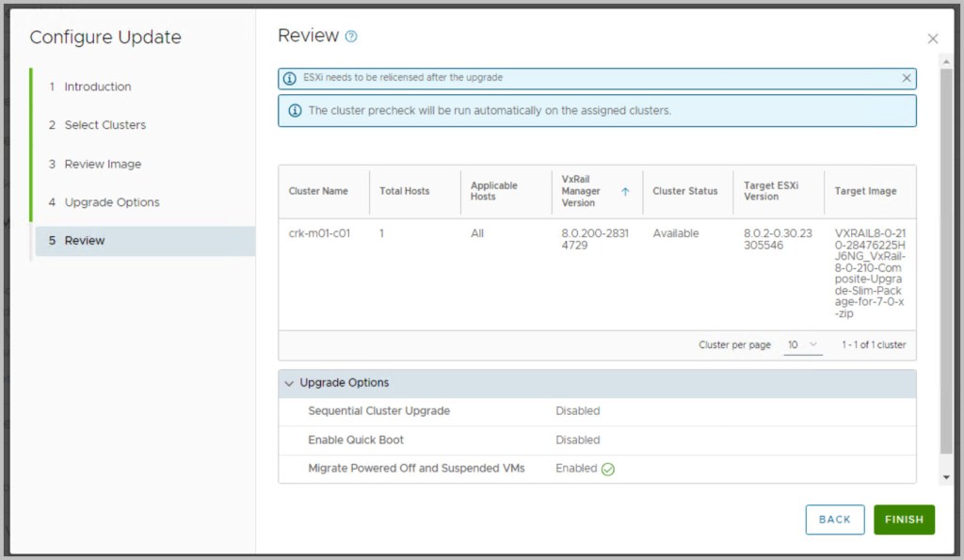The height and width of the screenshot is (560, 964).
Task: Dismiss the ESXi relicense notification banner
Action: point(907,78)
